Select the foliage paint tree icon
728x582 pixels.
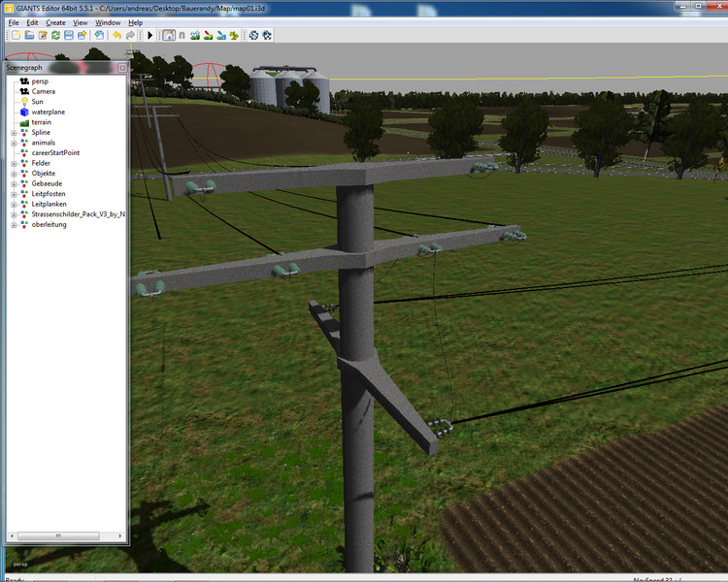coord(234,35)
